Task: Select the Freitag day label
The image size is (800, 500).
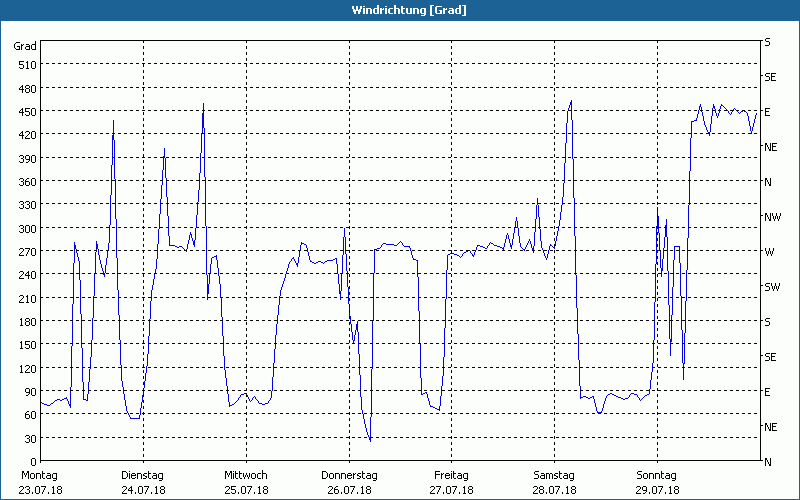Action: (x=451, y=475)
